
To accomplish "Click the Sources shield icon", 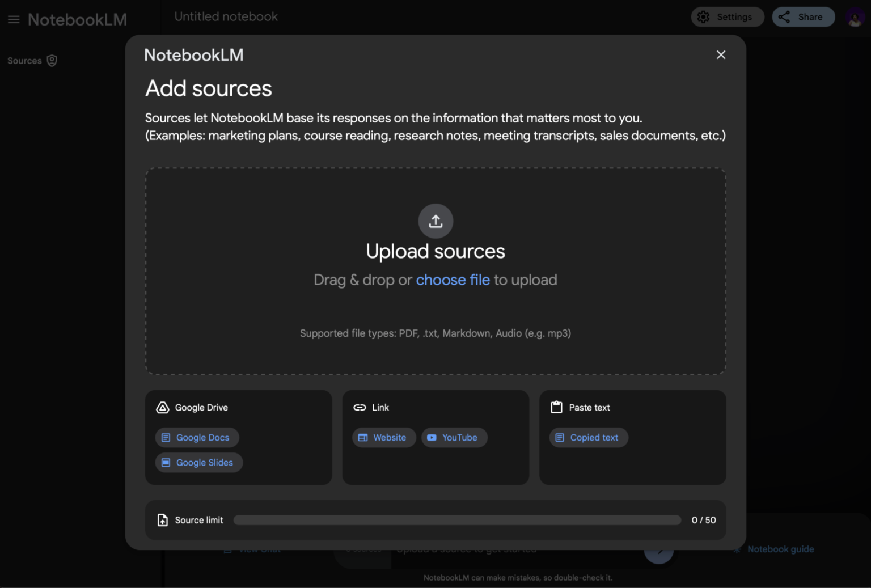I will tap(52, 60).
